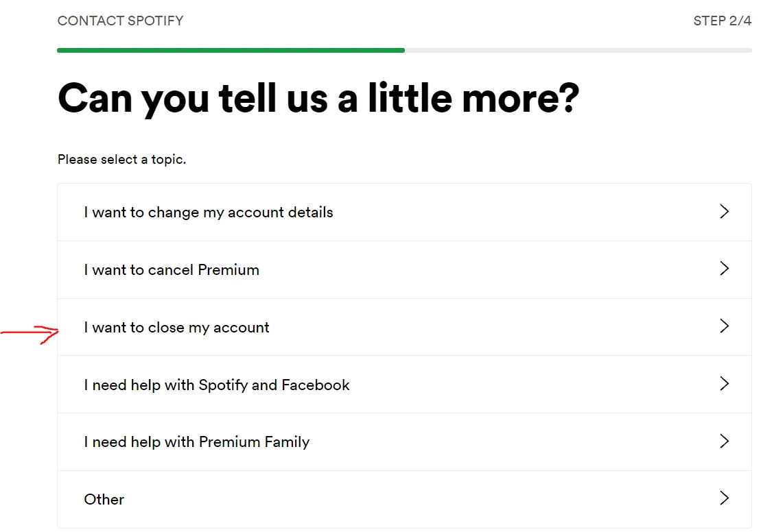Select "I want to close my account"
761x532 pixels.
tap(176, 328)
